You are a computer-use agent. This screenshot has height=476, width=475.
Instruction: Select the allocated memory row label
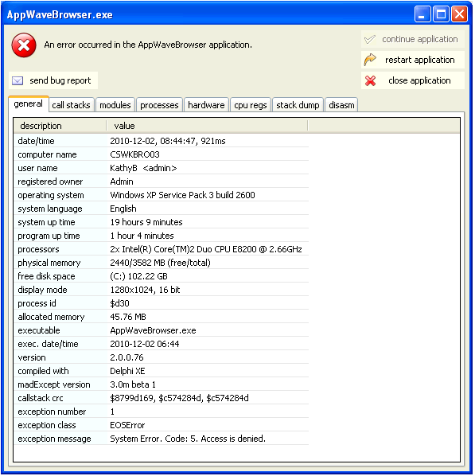(51, 317)
